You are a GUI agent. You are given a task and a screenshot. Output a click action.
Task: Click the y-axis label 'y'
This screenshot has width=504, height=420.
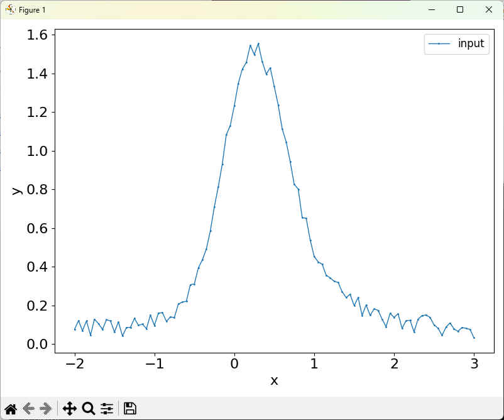tap(17, 191)
